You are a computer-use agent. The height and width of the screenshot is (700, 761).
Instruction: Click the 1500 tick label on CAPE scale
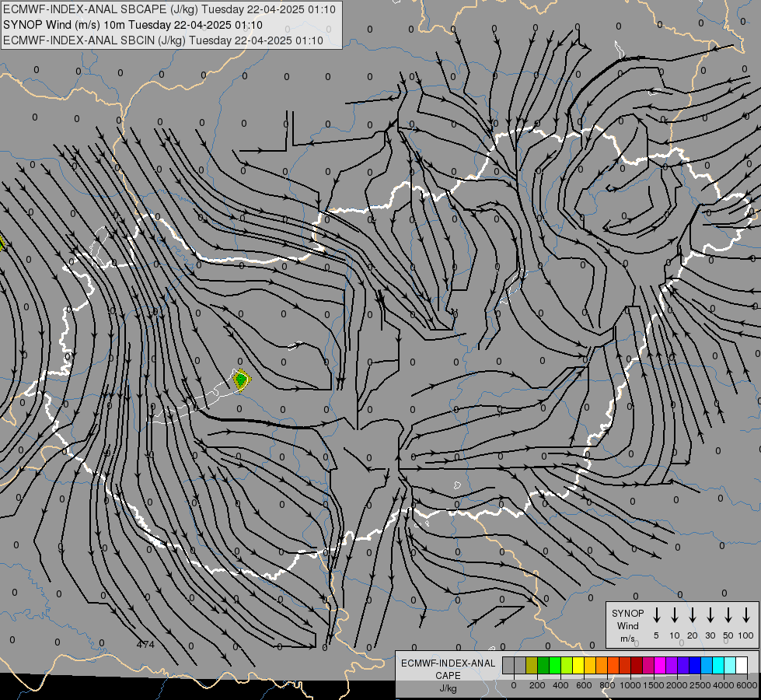pos(654,685)
